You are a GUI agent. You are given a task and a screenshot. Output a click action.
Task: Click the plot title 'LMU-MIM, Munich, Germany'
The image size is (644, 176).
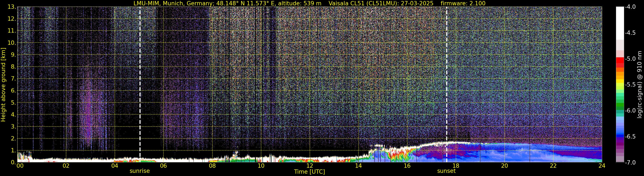[174, 3]
